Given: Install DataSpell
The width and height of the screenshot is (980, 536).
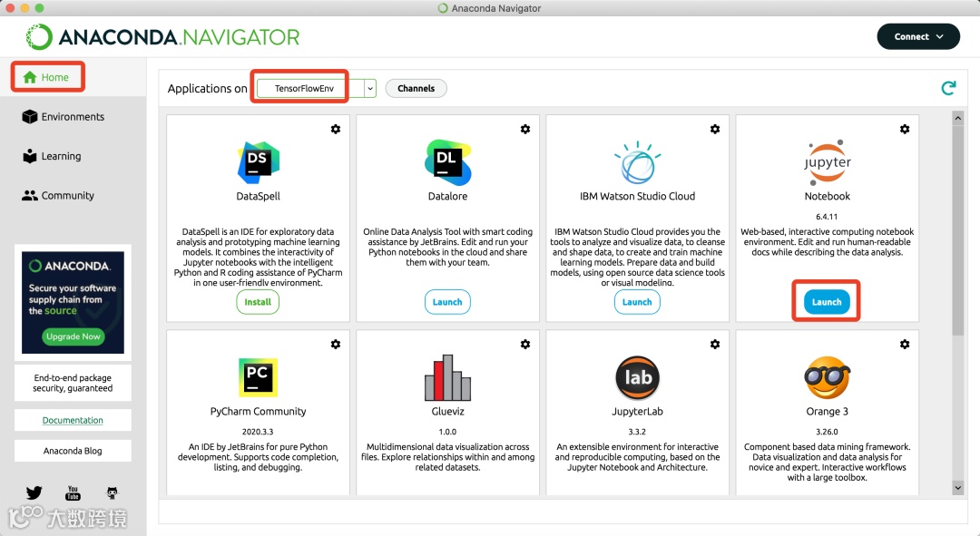Looking at the screenshot, I should coord(258,302).
